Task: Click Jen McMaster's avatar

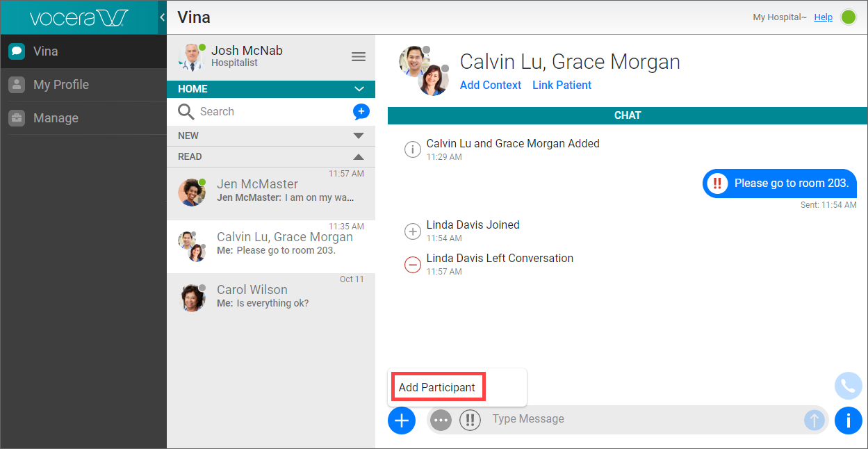Action: (192, 193)
